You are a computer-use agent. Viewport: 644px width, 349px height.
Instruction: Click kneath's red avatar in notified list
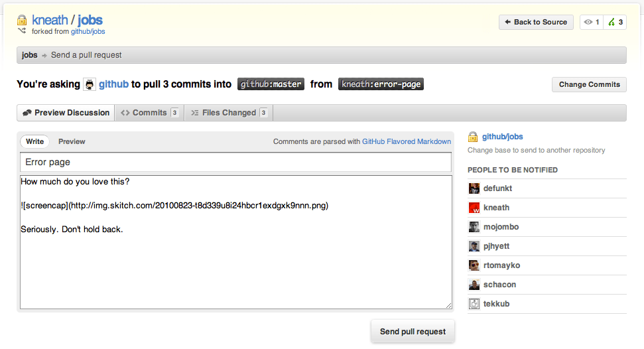[x=474, y=208]
